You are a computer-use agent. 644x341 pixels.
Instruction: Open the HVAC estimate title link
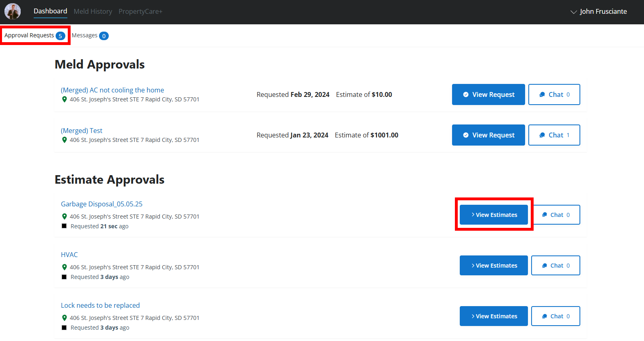[69, 255]
